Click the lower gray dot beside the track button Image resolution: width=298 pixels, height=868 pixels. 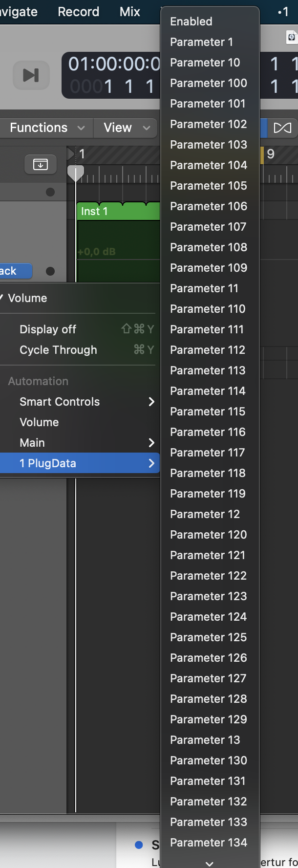pos(49,271)
